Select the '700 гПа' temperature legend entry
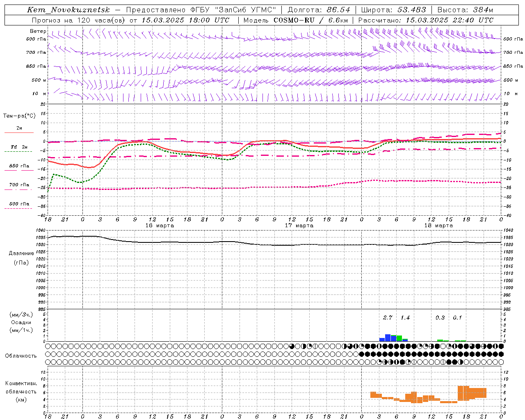Screen dimensions: 525x420 (19, 185)
